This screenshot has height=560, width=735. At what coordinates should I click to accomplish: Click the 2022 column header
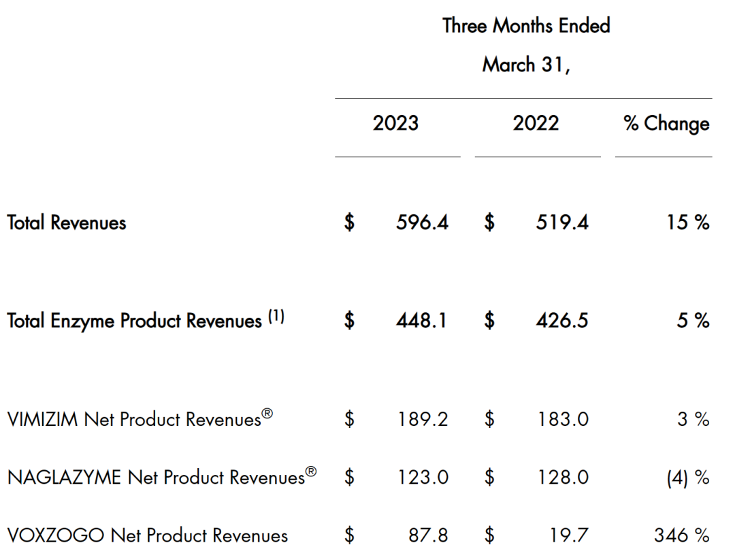pos(536,123)
